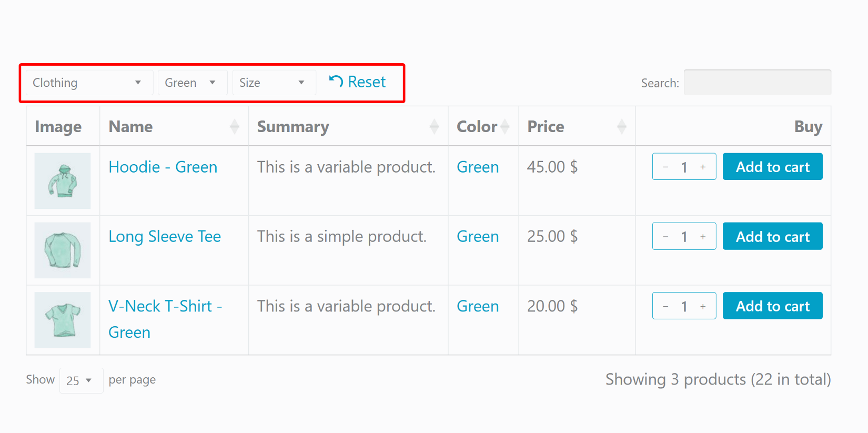Sort products by the Name column arrows
Screen dimensions: 868x433
pyautogui.click(x=234, y=126)
